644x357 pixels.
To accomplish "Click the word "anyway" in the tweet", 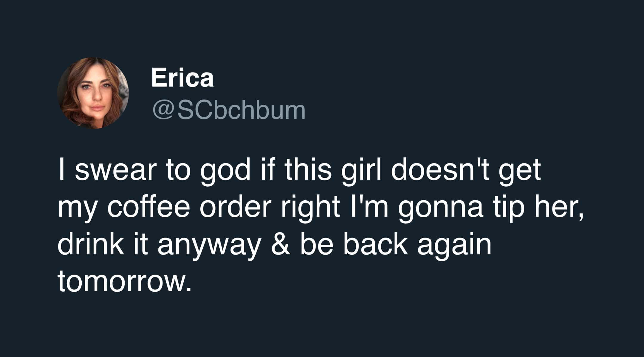I will [x=208, y=245].
